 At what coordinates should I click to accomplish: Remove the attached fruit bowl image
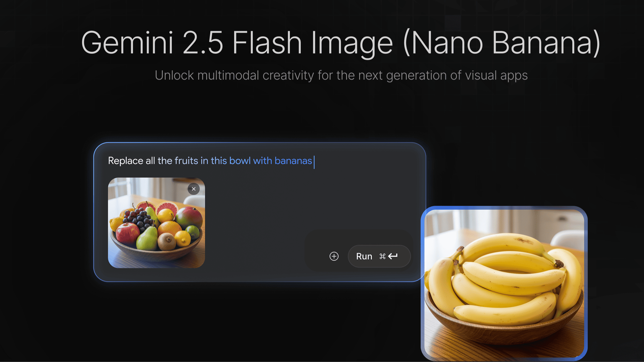pyautogui.click(x=194, y=189)
